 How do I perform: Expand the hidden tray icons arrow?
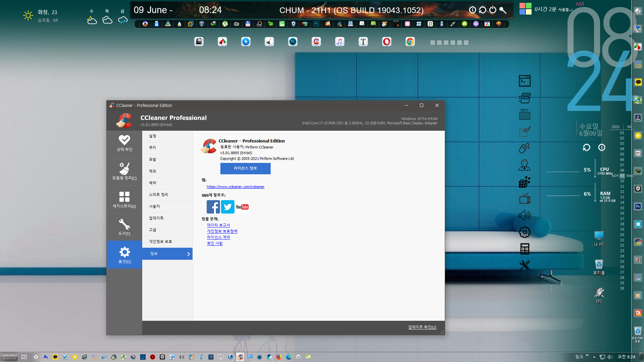click(x=594, y=357)
